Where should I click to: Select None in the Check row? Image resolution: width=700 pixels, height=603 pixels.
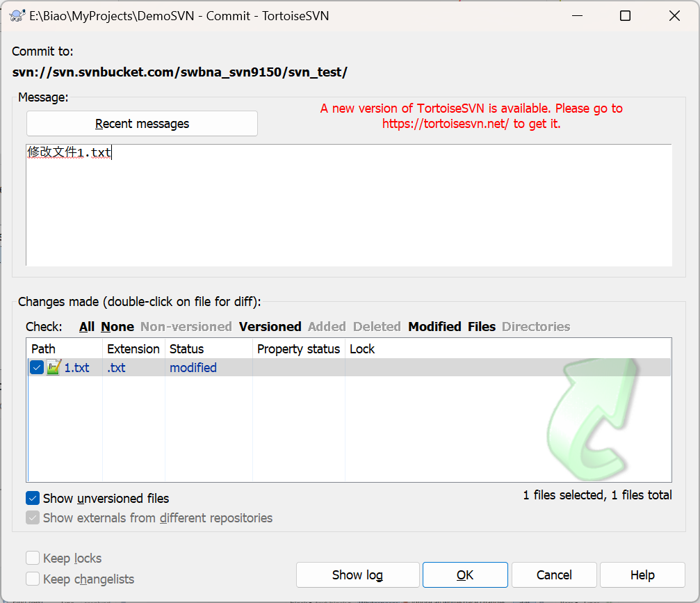(117, 326)
